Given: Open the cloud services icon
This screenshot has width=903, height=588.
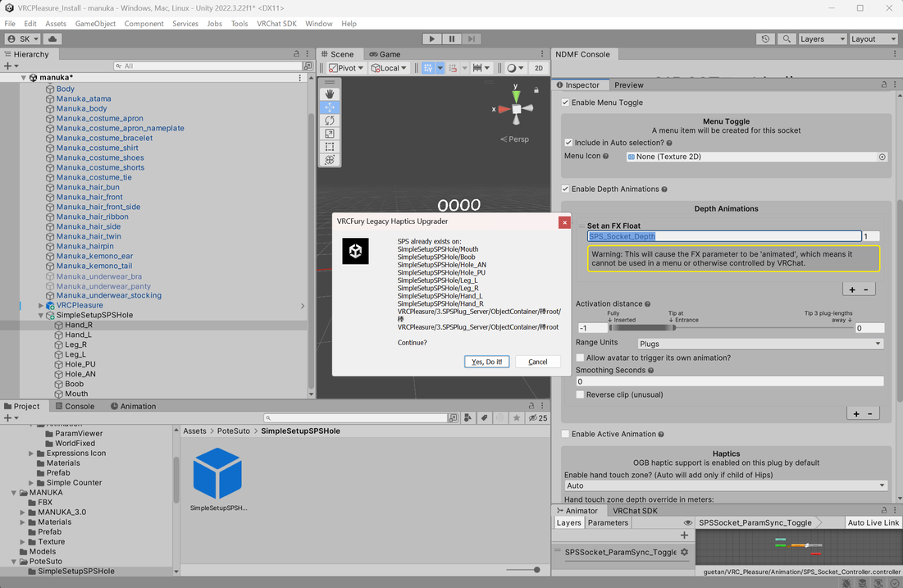Looking at the screenshot, I should pyautogui.click(x=52, y=39).
